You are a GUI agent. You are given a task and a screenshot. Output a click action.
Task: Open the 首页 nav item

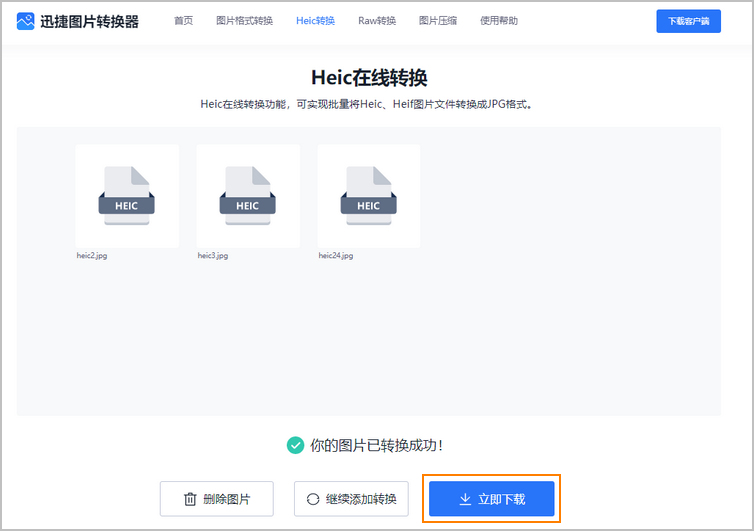tap(183, 21)
